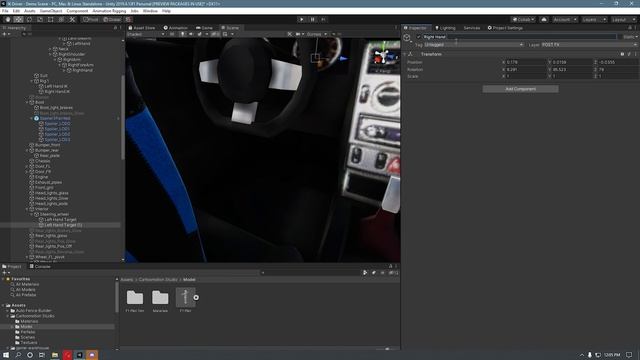Open the GameObject menu
The height and width of the screenshot is (360, 640).
click(x=51, y=11)
